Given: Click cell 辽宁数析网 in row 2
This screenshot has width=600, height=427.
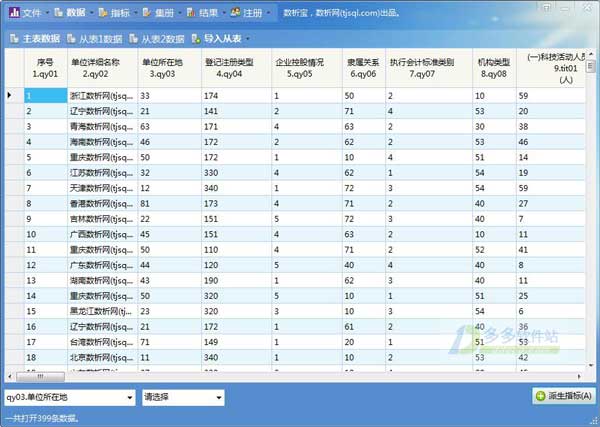Looking at the screenshot, I should (102, 111).
